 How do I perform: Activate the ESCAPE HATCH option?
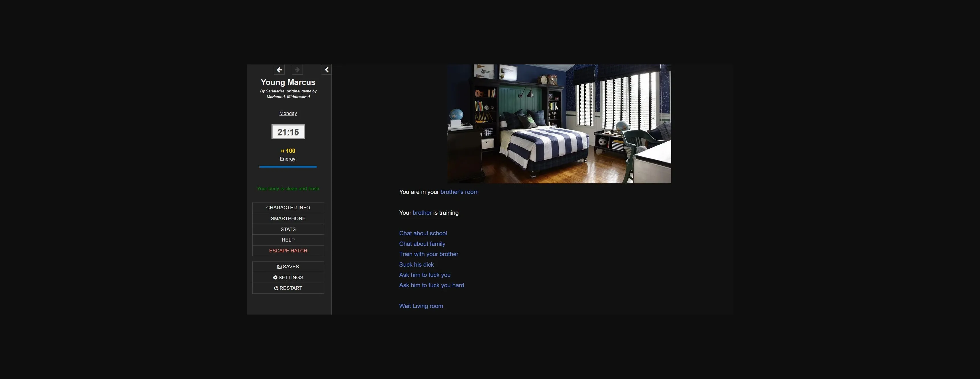point(288,250)
